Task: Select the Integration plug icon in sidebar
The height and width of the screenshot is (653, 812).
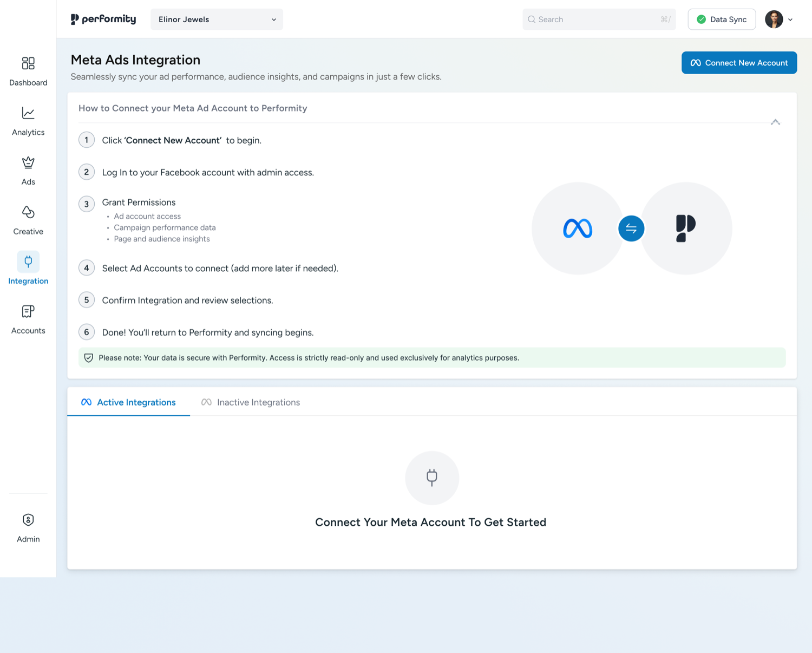Action: tap(28, 262)
